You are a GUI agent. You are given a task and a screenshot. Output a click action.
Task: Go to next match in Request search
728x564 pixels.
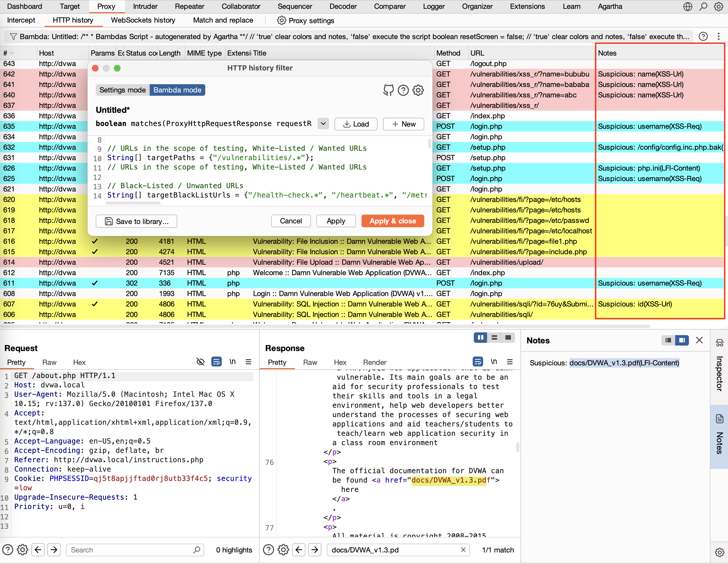(x=54, y=550)
